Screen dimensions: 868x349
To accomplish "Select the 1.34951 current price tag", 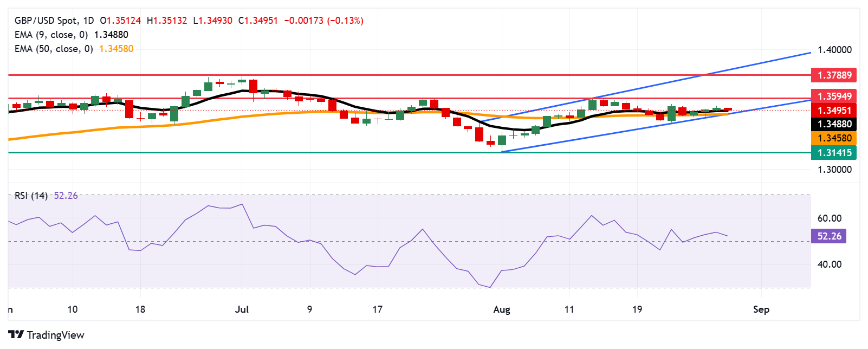I will pos(834,111).
